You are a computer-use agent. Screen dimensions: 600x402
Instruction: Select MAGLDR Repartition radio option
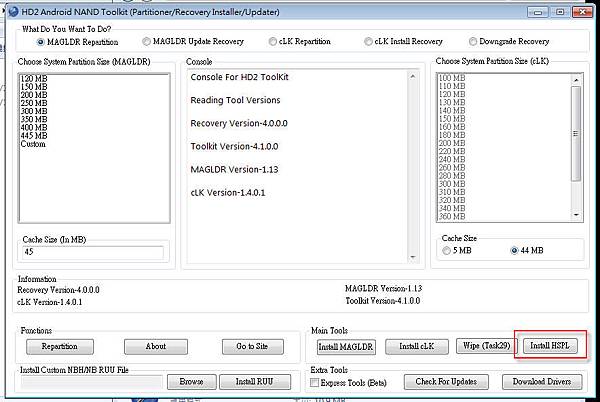(x=78, y=42)
